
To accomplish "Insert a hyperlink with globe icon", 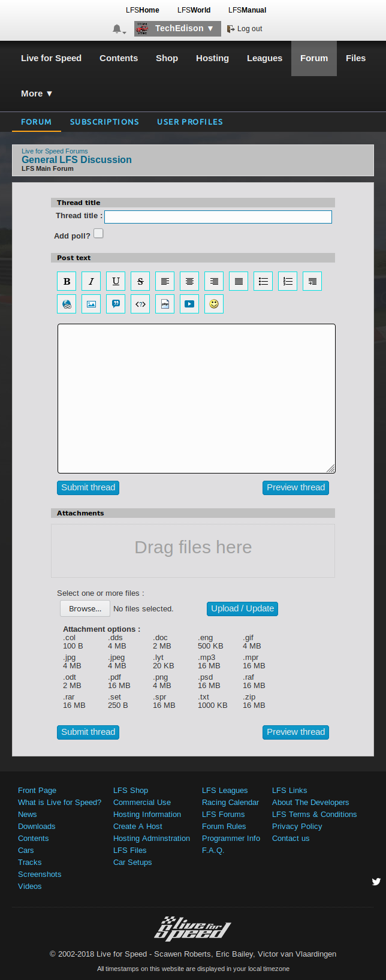I will (x=67, y=304).
